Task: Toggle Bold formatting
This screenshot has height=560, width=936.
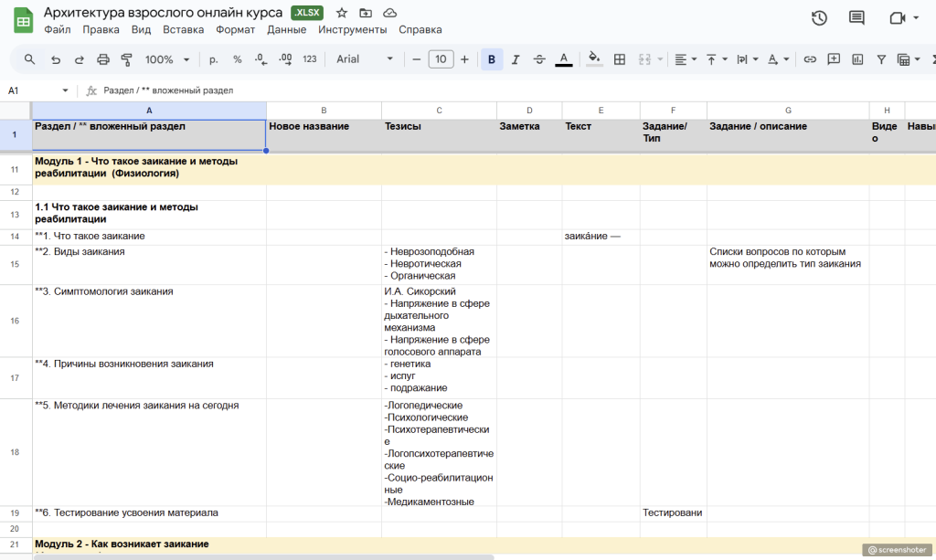Action: point(492,59)
